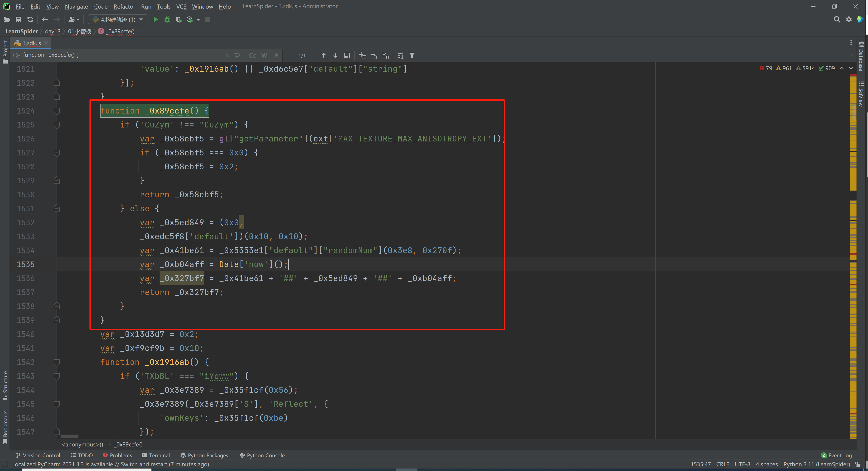
Task: Click the search in selection icon
Action: 347,55
